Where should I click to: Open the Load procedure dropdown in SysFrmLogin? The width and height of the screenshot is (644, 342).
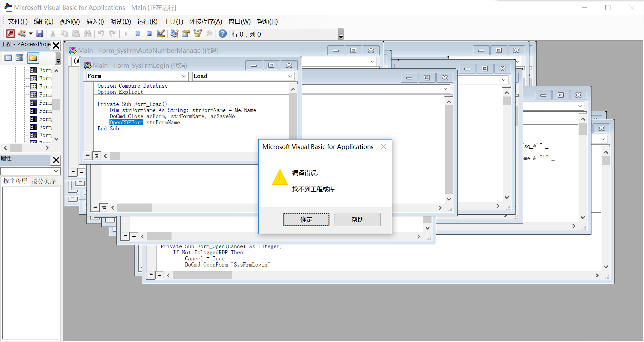290,76
